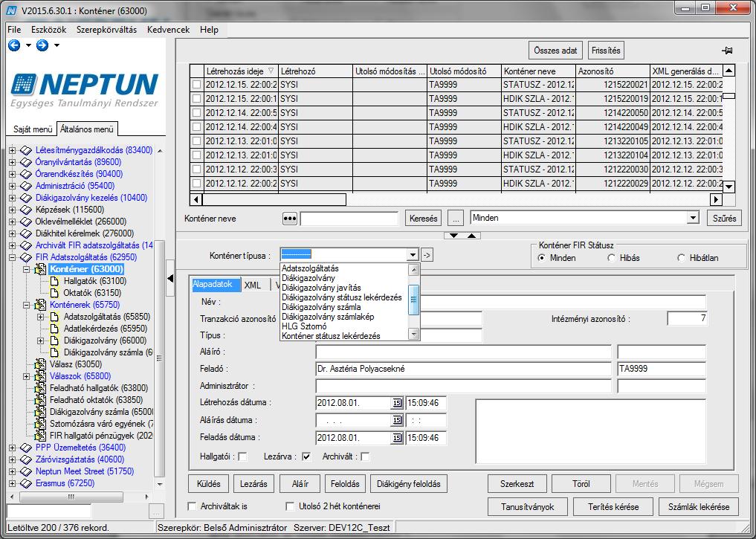Click the Konténer neve search field

coord(349,219)
